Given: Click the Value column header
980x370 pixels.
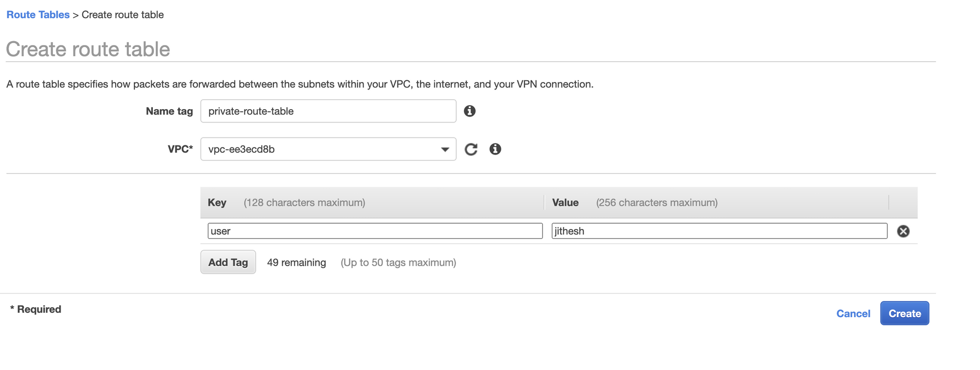Looking at the screenshot, I should pyautogui.click(x=565, y=203).
